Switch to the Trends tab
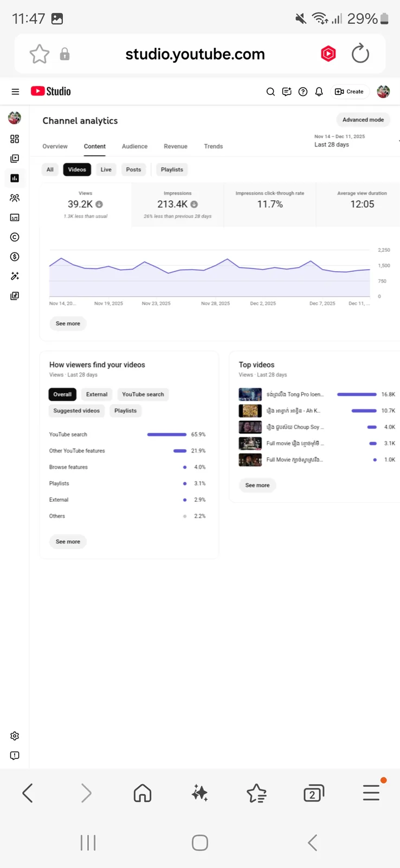The height and width of the screenshot is (868, 400). pos(214,146)
